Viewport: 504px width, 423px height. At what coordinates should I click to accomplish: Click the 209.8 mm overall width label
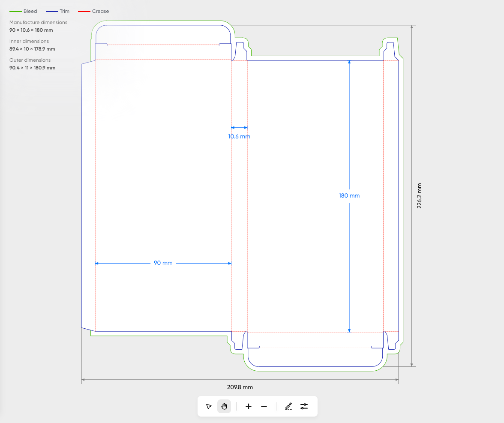click(240, 387)
